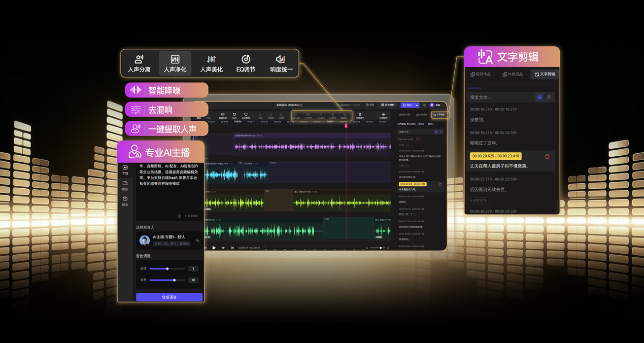Open the 文字剪辑 tab in large panel
The height and width of the screenshot is (343, 644).
(544, 74)
